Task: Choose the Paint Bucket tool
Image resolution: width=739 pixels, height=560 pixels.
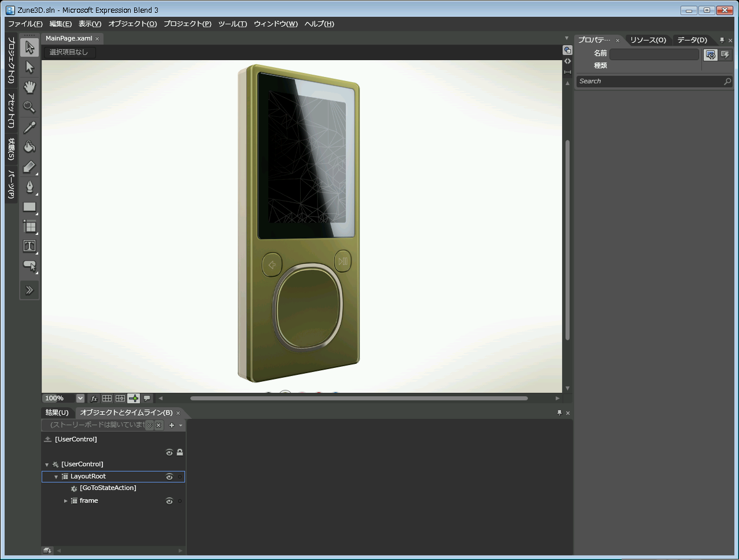Action: (x=29, y=146)
